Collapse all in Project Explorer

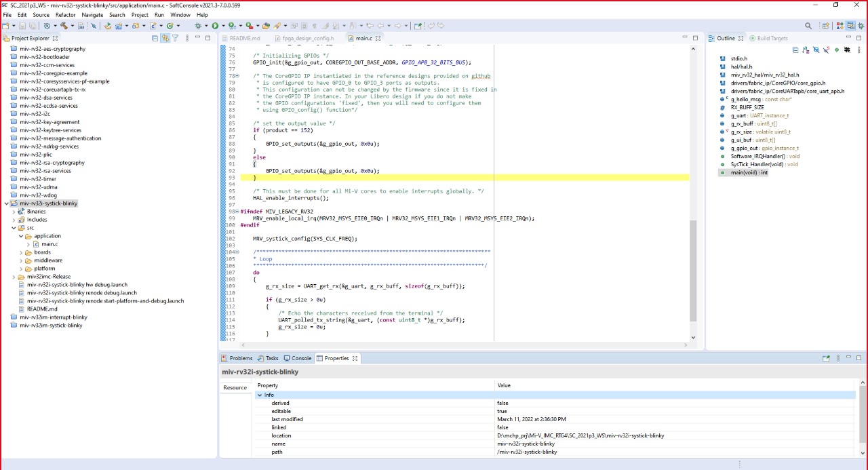pyautogui.click(x=155, y=38)
